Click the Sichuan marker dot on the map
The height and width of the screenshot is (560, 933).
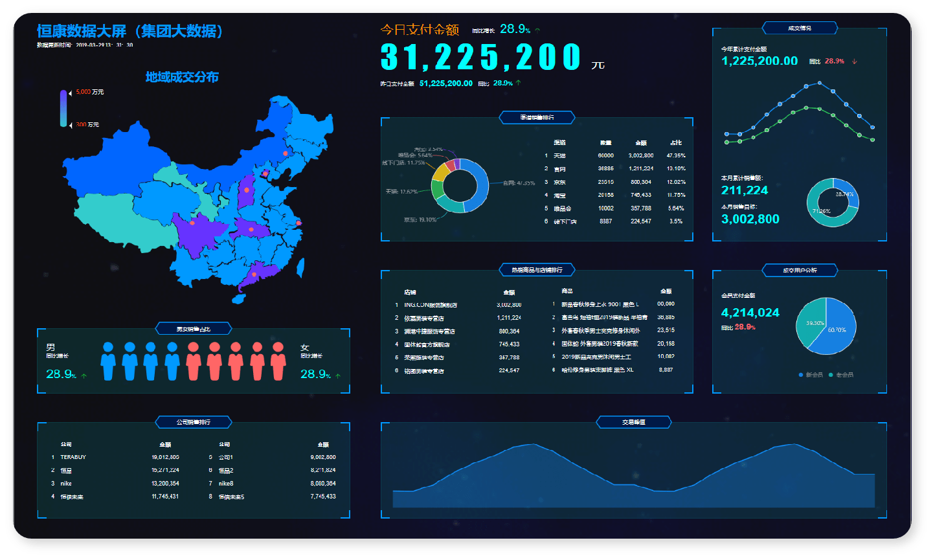click(x=192, y=223)
